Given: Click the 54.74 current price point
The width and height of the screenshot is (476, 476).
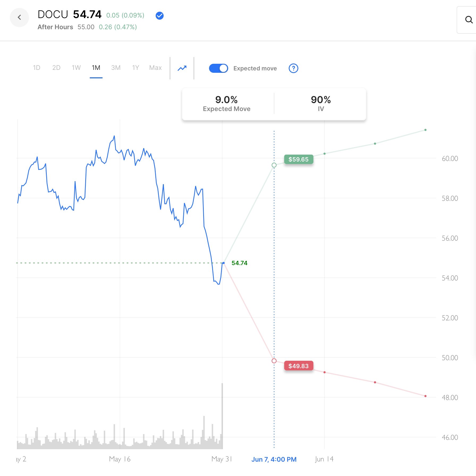Looking at the screenshot, I should coord(224,263).
